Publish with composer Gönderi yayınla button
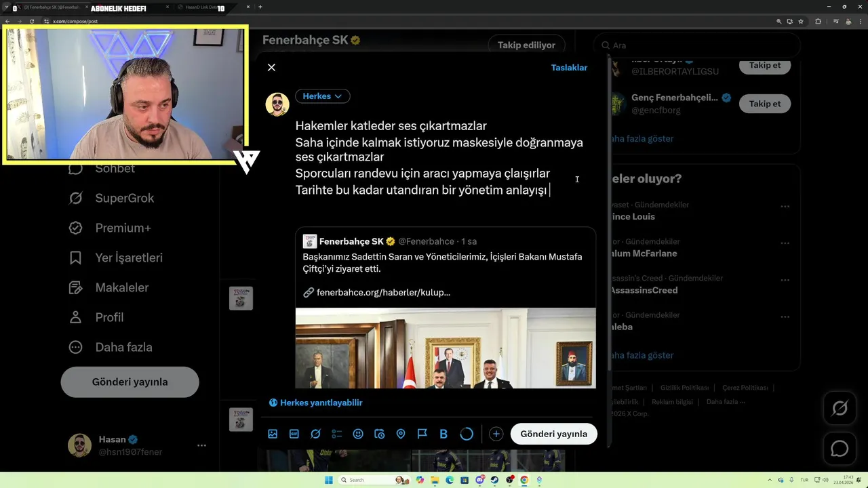 pyautogui.click(x=554, y=434)
